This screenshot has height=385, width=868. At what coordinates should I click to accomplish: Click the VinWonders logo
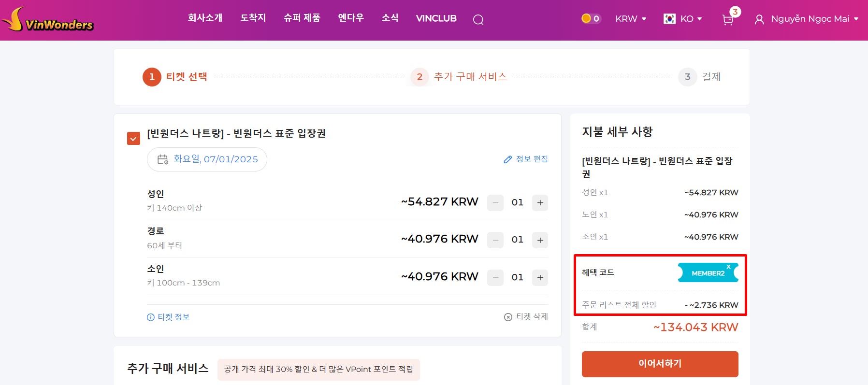(47, 20)
